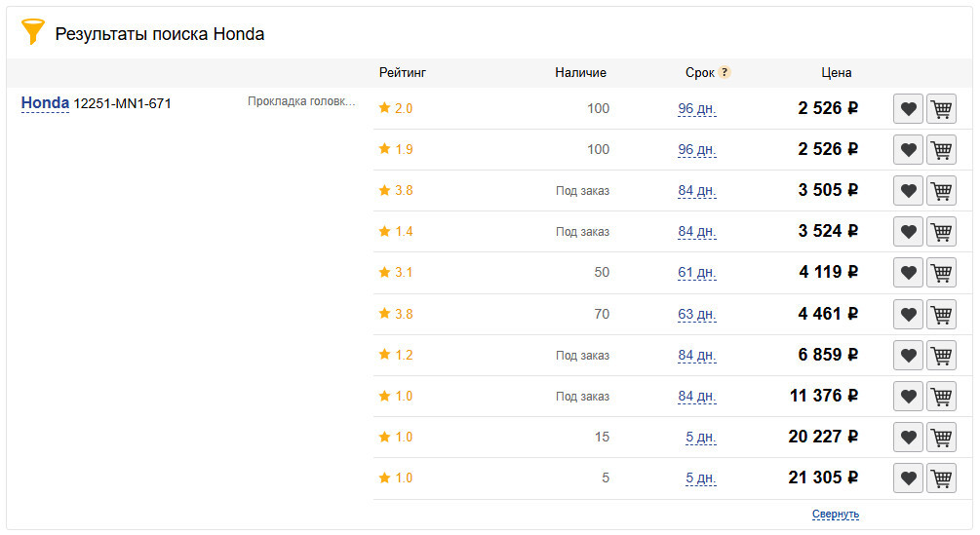Open the 63 дн. delivery term link

coord(697,314)
